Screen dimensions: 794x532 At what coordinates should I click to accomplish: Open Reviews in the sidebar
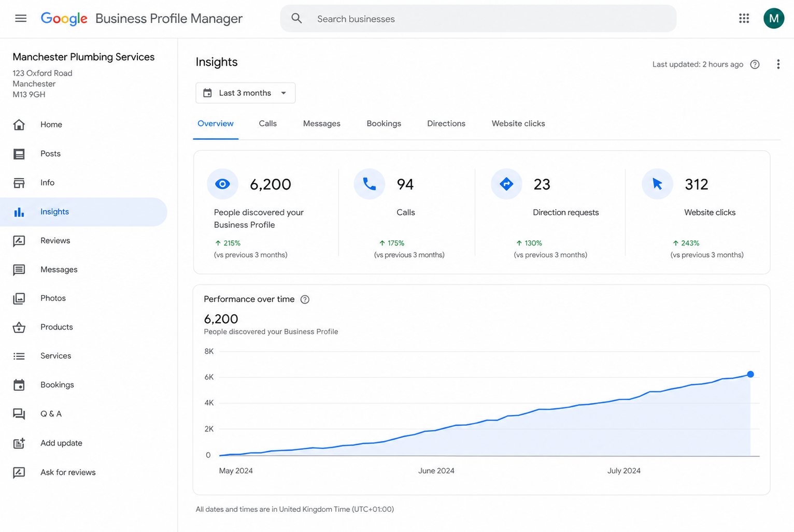click(x=55, y=241)
